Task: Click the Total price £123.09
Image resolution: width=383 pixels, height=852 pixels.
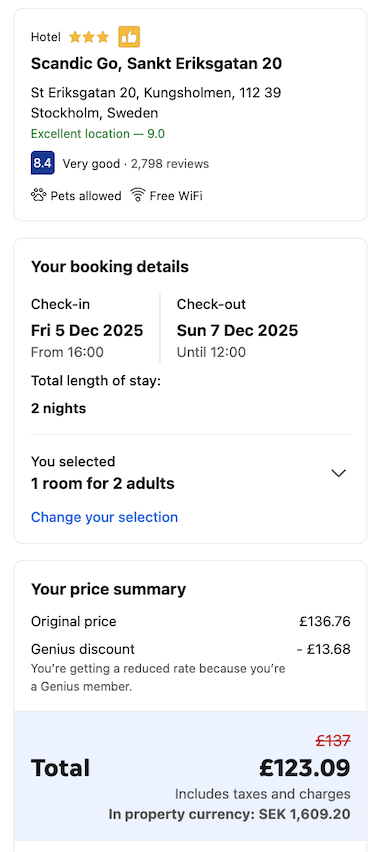Action: (305, 768)
